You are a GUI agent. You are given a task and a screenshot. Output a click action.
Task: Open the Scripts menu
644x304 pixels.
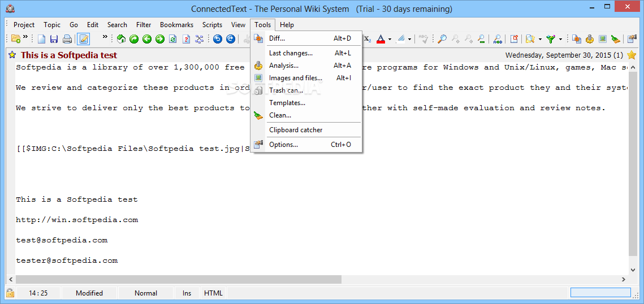pos(213,25)
